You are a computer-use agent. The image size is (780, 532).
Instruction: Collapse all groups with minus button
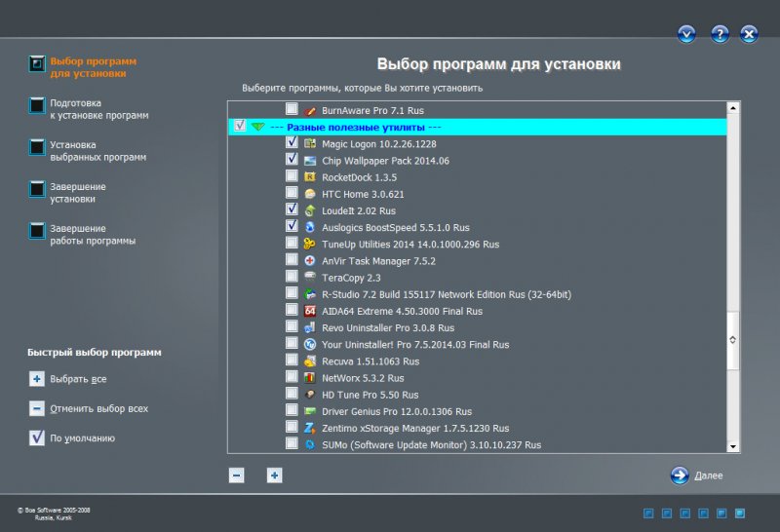236,475
